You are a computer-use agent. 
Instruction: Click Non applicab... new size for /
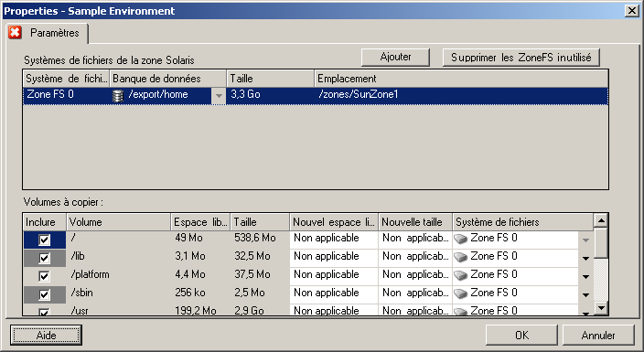(415, 239)
